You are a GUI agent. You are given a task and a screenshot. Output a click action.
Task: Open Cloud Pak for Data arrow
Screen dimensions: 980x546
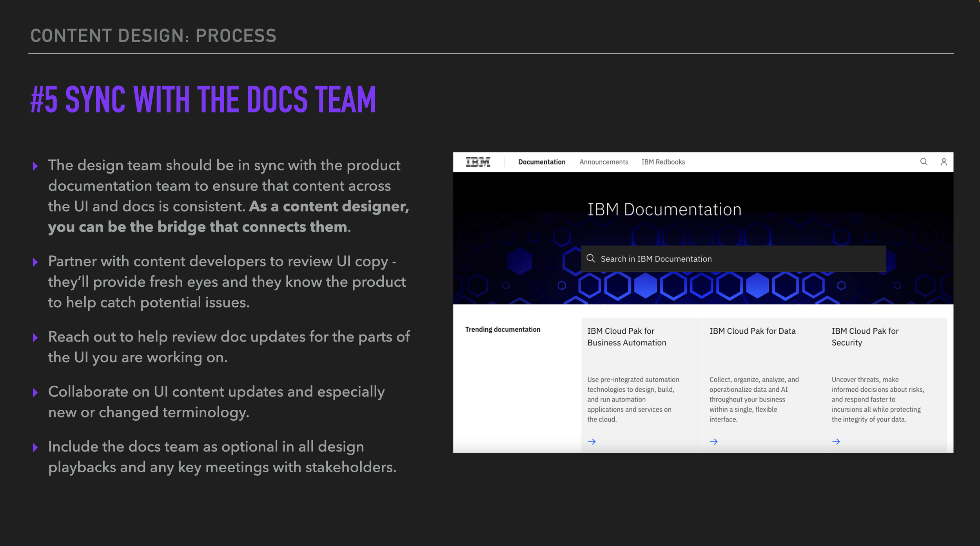[713, 441]
